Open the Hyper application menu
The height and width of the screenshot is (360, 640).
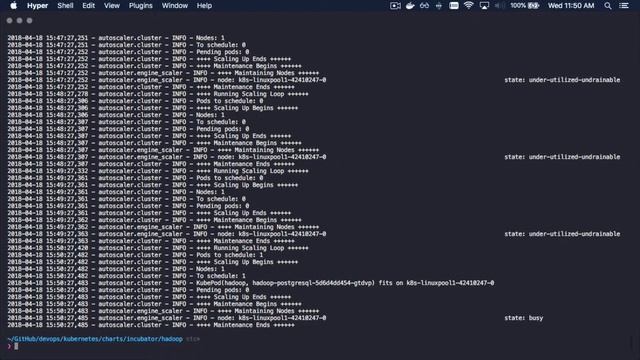[37, 6]
